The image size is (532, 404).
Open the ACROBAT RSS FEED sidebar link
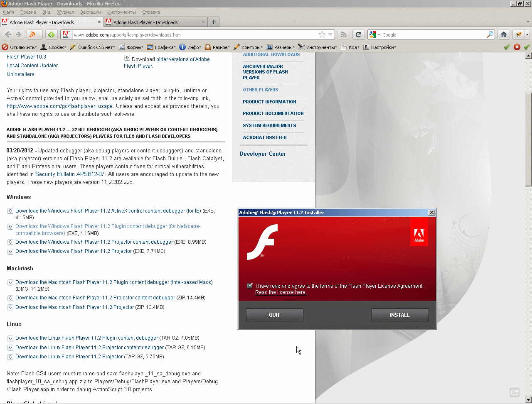[265, 137]
